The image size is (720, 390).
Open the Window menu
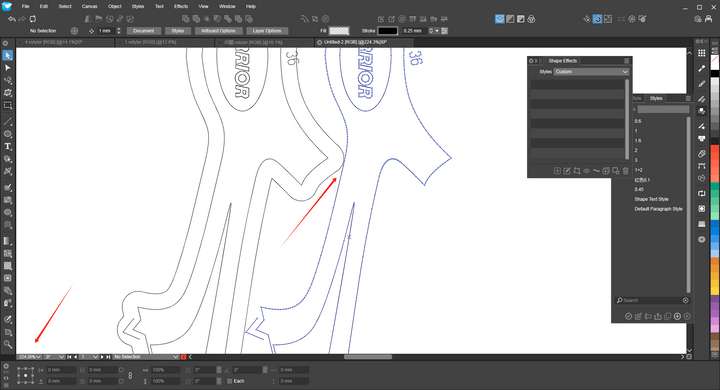[x=226, y=6]
